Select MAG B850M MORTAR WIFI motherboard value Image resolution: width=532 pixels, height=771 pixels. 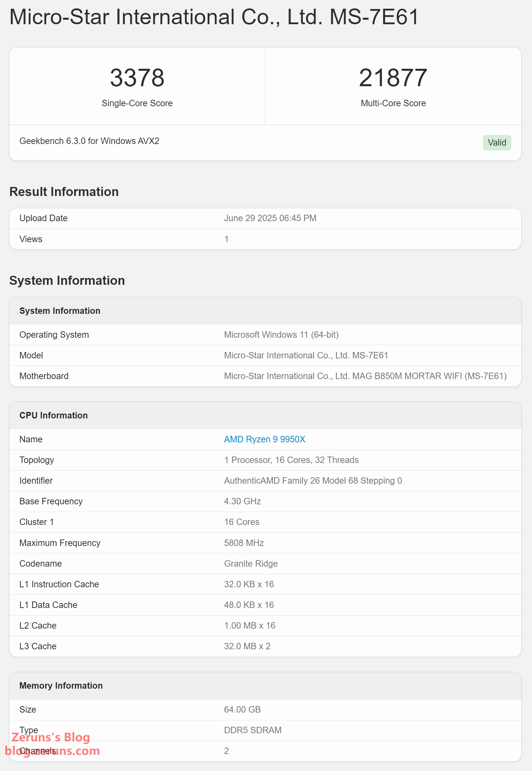pos(365,376)
